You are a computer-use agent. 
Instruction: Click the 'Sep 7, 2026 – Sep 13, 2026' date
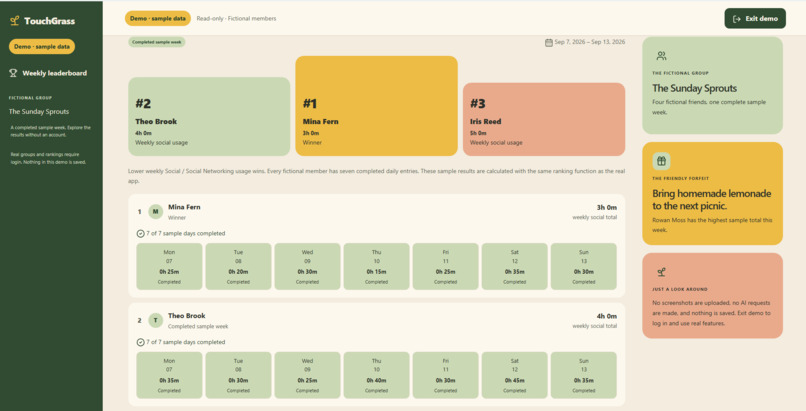point(590,42)
